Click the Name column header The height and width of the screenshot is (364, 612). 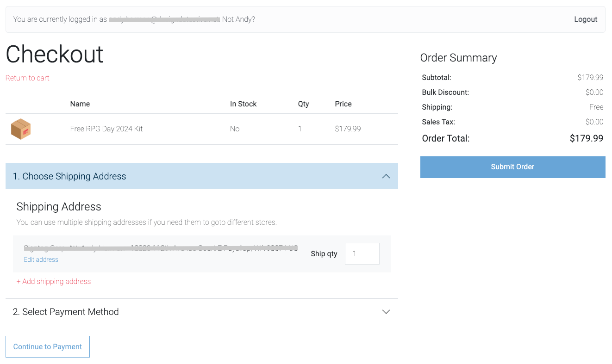pyautogui.click(x=80, y=104)
